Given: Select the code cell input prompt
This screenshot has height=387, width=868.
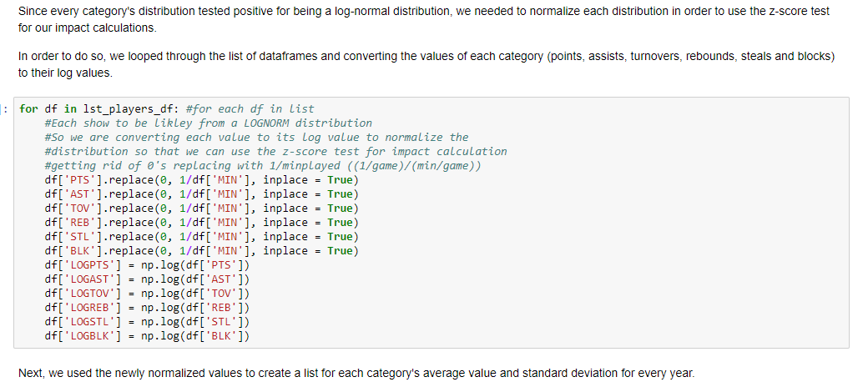Looking at the screenshot, I should (5, 109).
